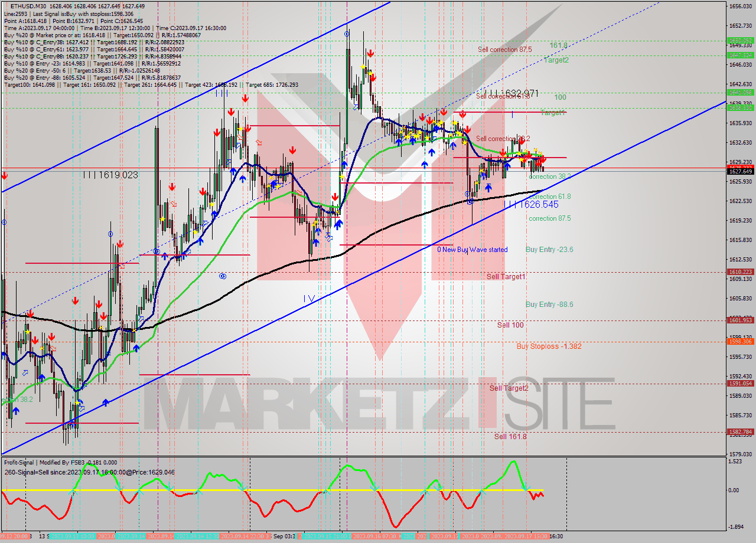The width and height of the screenshot is (756, 543).
Task: Click the -1.894 indicator scale value
Action: 737,527
